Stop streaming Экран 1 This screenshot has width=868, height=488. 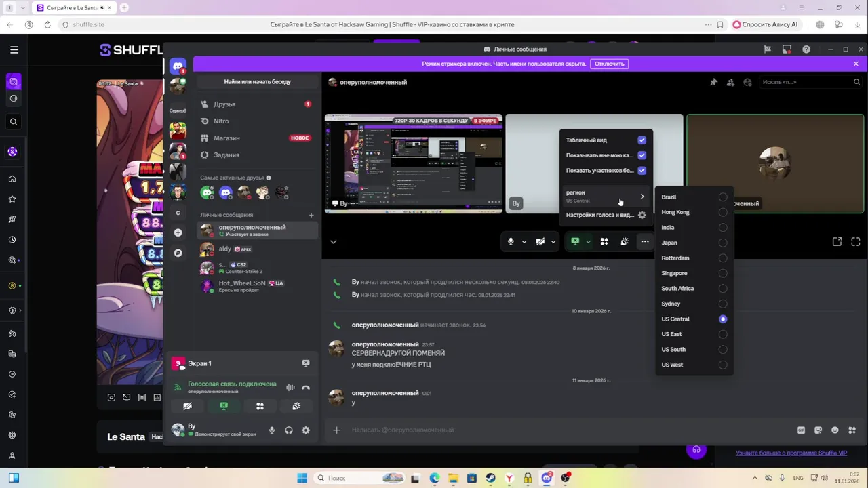(306, 363)
